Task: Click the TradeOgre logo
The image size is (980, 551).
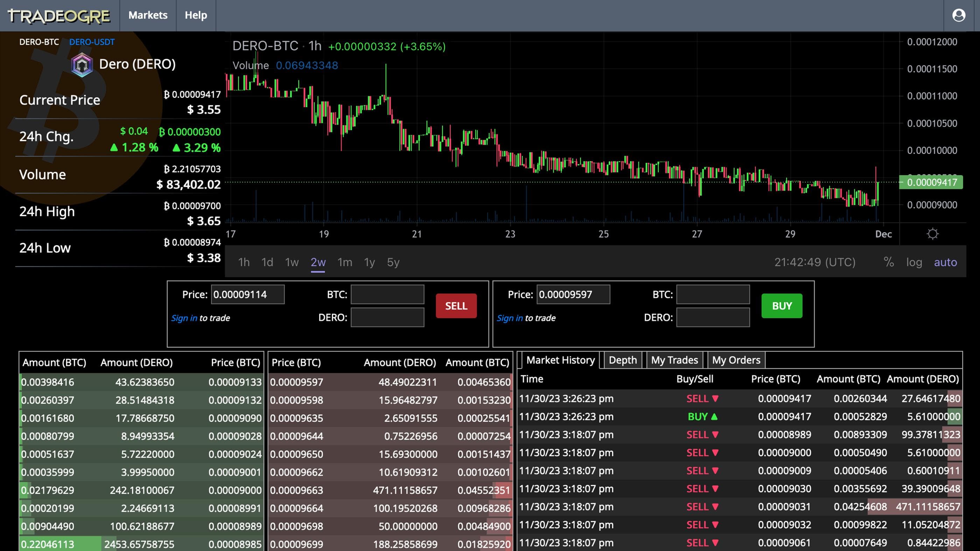Action: 58,16
